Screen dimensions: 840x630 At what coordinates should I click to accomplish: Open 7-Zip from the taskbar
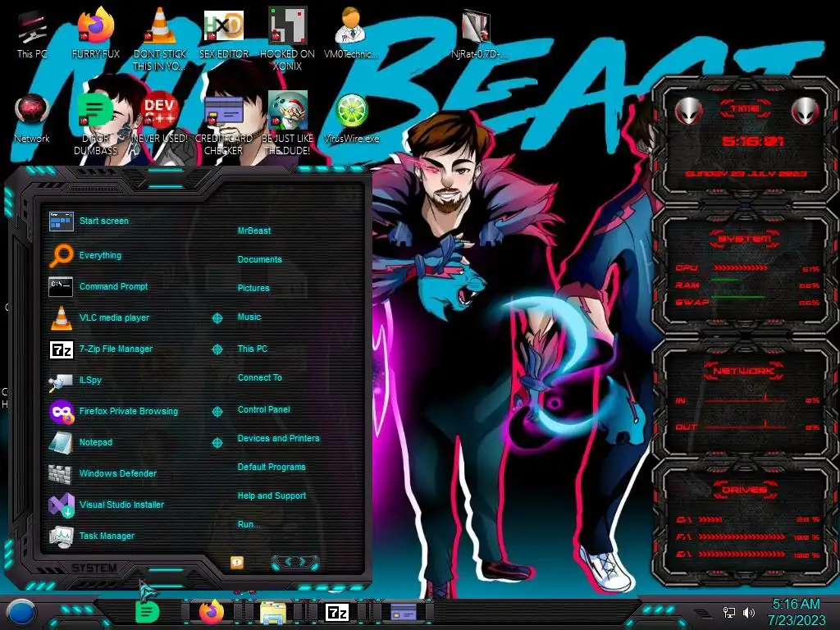(337, 612)
